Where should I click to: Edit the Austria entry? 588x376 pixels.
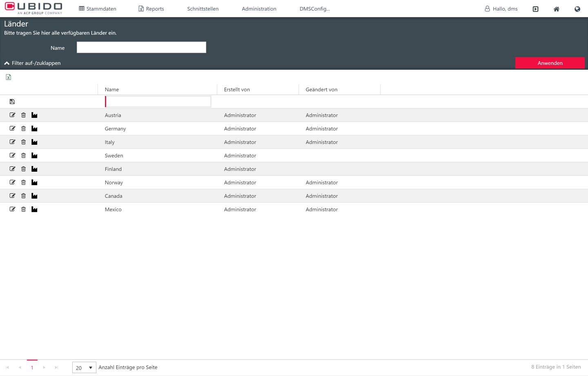12,115
